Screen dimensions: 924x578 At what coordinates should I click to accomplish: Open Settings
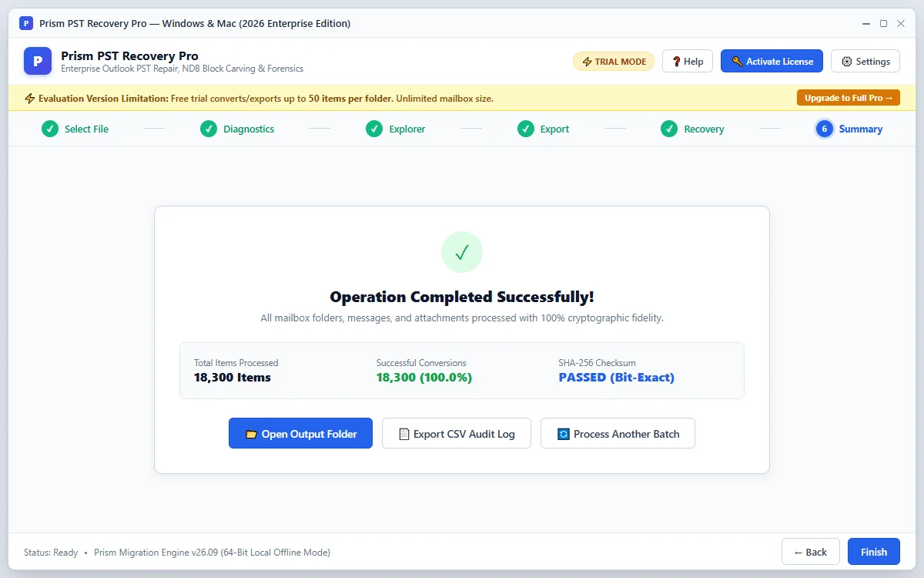(865, 62)
